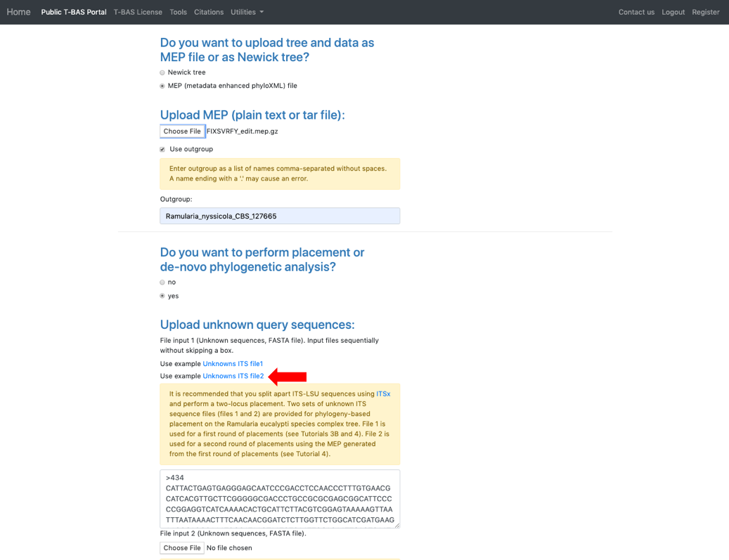Open Public T-BAS Portal tab
This screenshot has height=560, width=729.
73,12
